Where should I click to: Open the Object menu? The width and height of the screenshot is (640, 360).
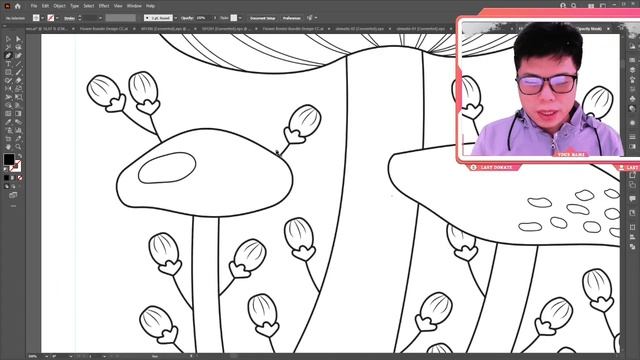pyautogui.click(x=59, y=6)
